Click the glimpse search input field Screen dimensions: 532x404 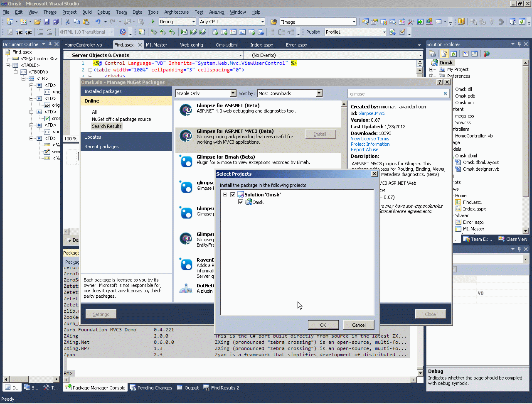click(395, 94)
